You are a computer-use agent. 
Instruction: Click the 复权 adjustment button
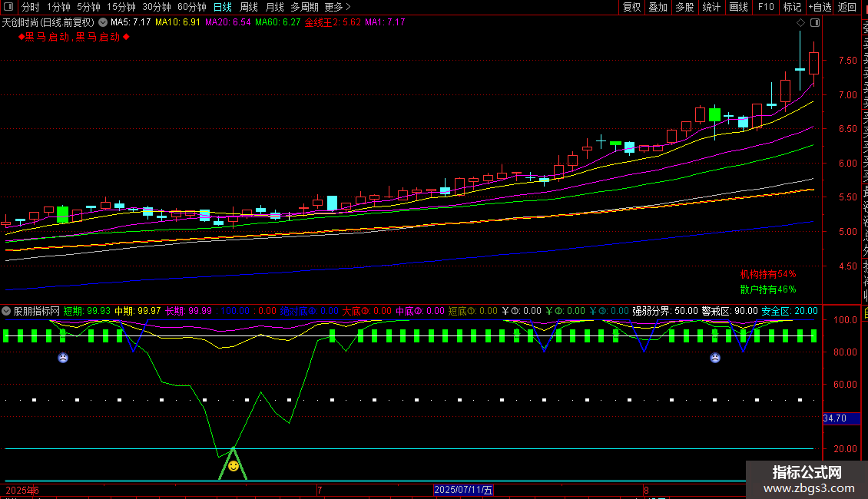click(631, 7)
